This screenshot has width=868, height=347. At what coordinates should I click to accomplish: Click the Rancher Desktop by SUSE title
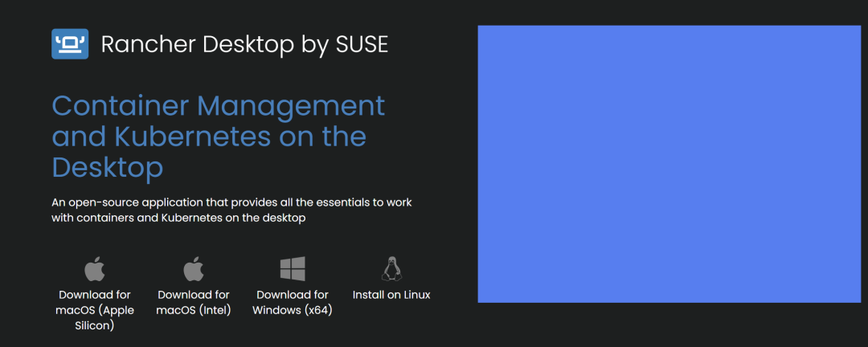[x=244, y=45]
